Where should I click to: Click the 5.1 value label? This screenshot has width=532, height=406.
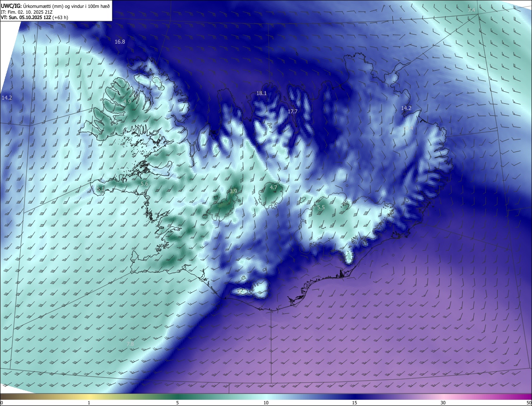click(x=101, y=189)
